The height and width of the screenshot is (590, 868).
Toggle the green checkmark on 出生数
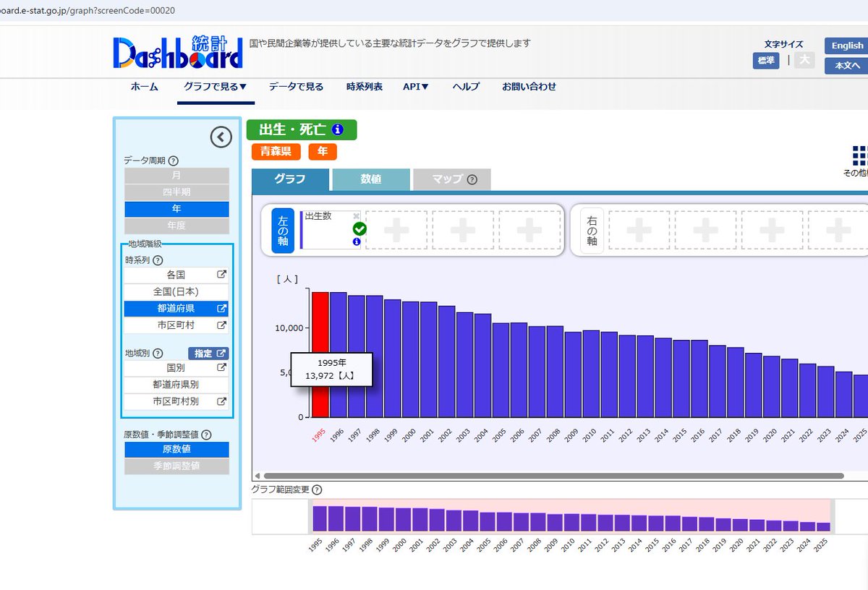(x=359, y=229)
